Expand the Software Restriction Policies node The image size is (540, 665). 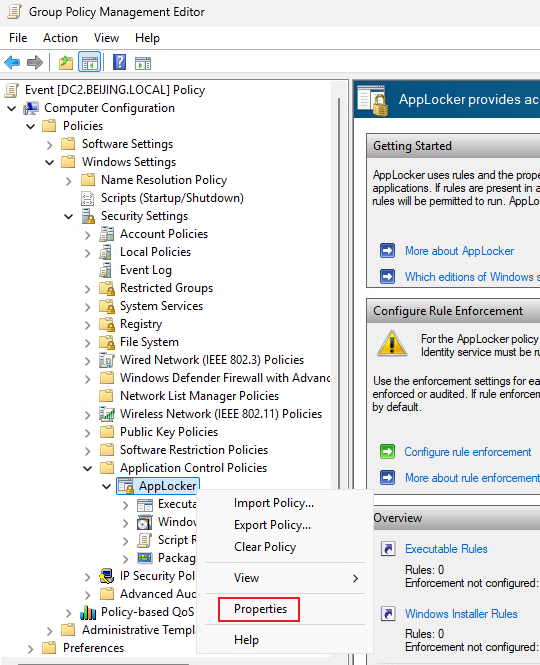point(87,450)
